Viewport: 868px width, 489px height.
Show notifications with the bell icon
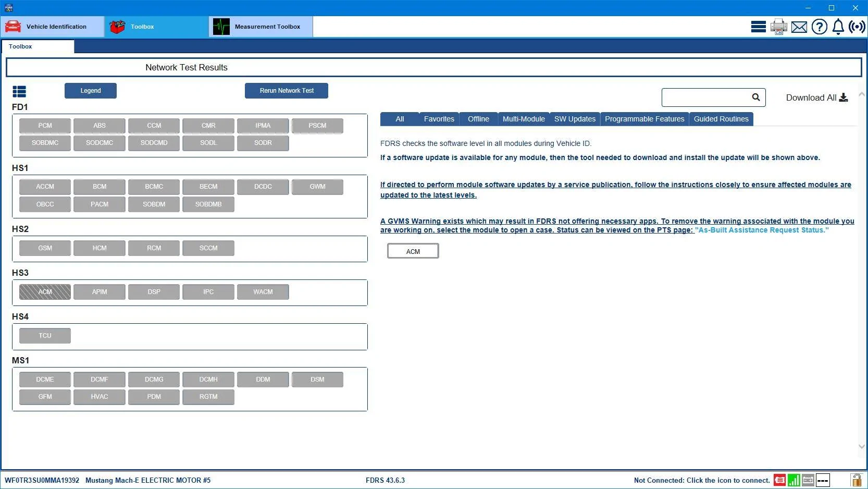pyautogui.click(x=838, y=27)
